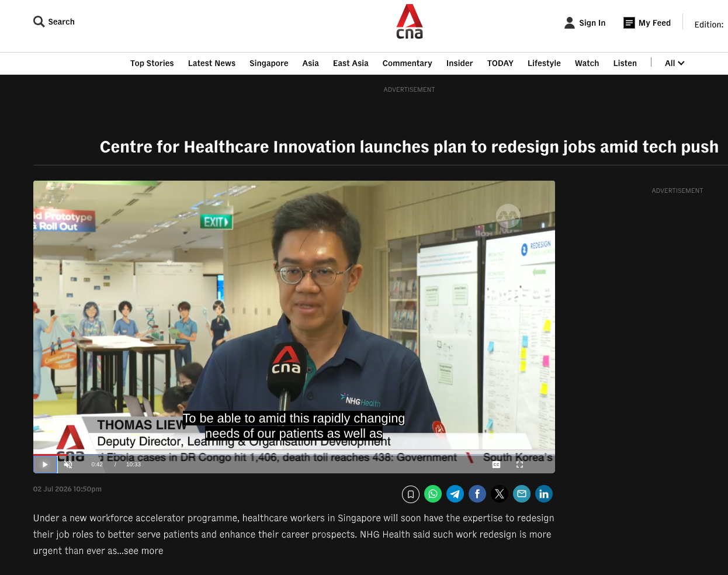Screen dimensions: 728x575
Task: Share article by email
Action: (522, 494)
